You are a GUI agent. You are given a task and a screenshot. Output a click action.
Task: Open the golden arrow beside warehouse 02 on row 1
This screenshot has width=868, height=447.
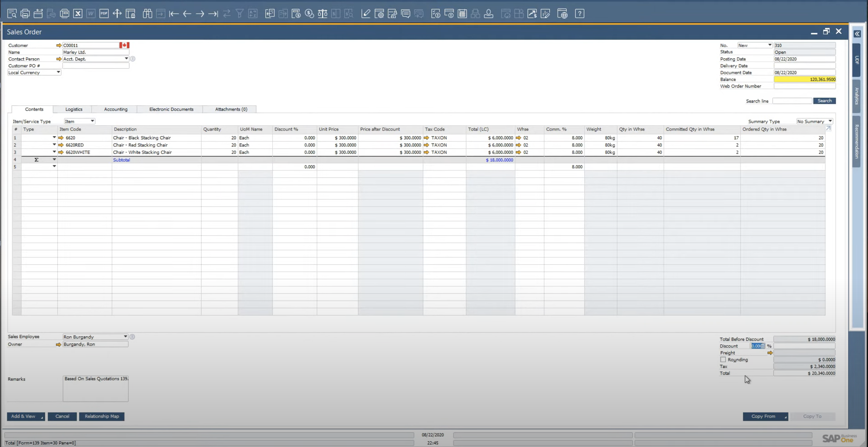point(519,138)
